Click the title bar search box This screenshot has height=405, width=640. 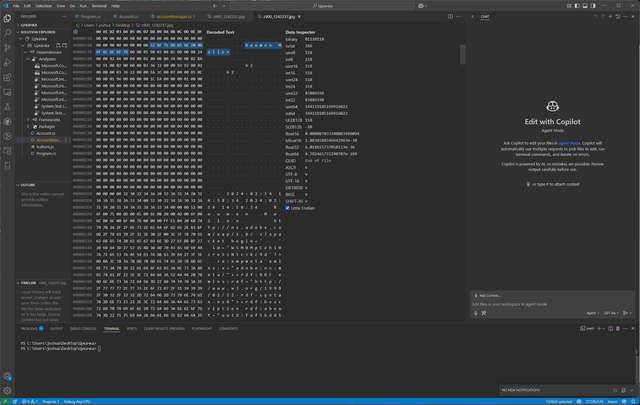(322, 6)
